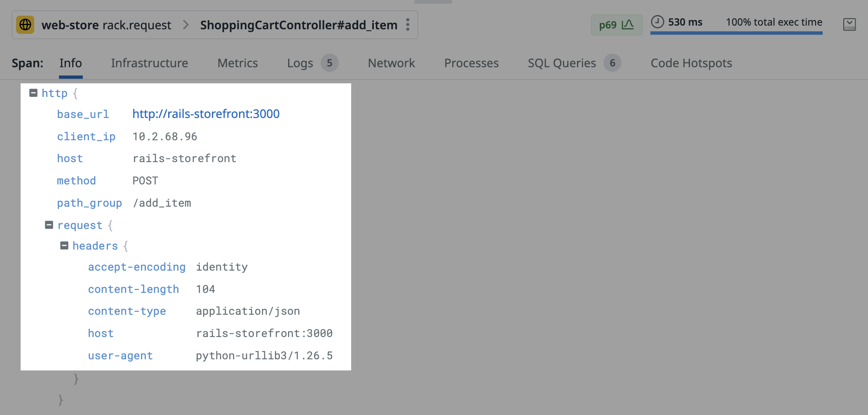The height and width of the screenshot is (415, 868).
Task: Collapse the request attribute group
Action: pos(49,225)
